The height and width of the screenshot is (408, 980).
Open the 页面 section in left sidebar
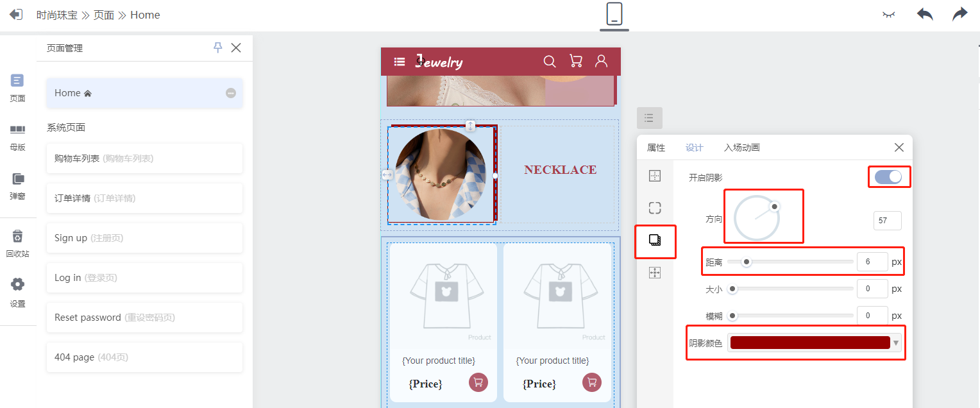click(17, 88)
